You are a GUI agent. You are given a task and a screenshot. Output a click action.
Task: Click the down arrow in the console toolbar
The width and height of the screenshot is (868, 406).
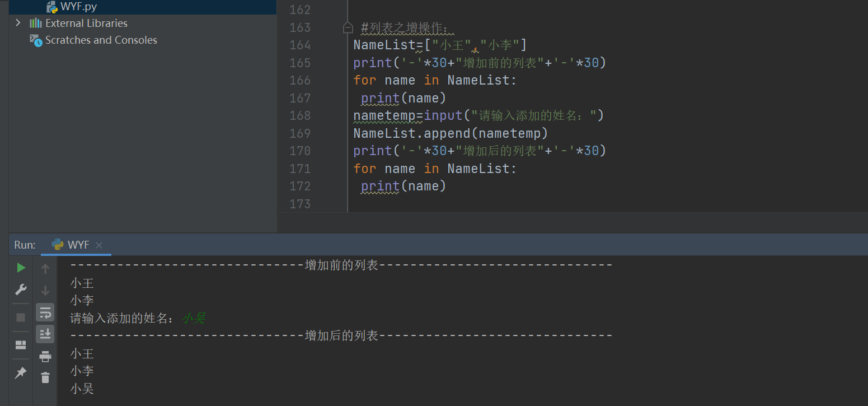(45, 291)
